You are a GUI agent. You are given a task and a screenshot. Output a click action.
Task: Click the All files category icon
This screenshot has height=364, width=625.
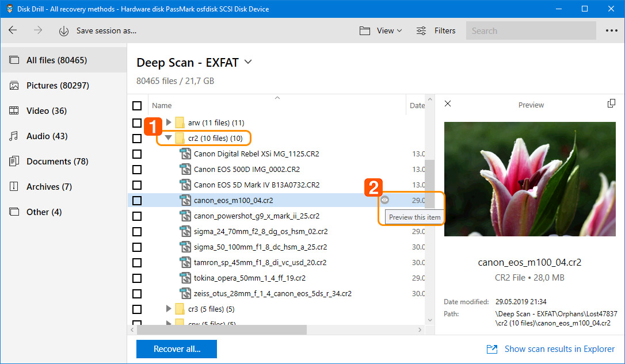[x=14, y=60]
